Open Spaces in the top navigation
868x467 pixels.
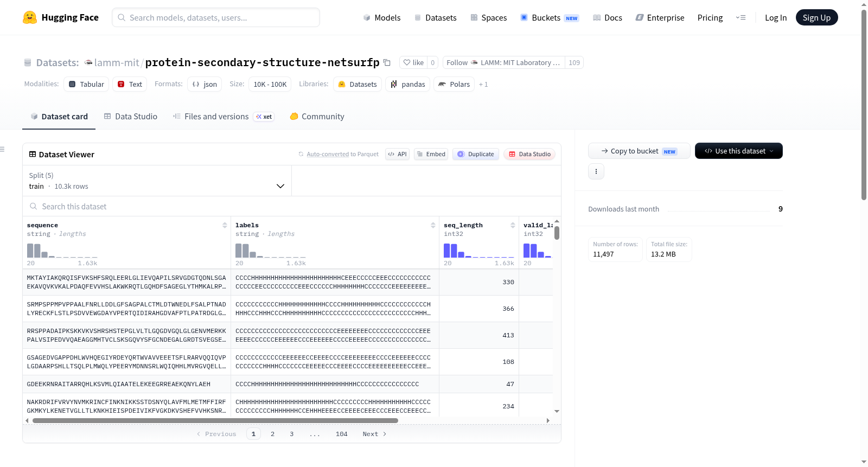click(488, 17)
